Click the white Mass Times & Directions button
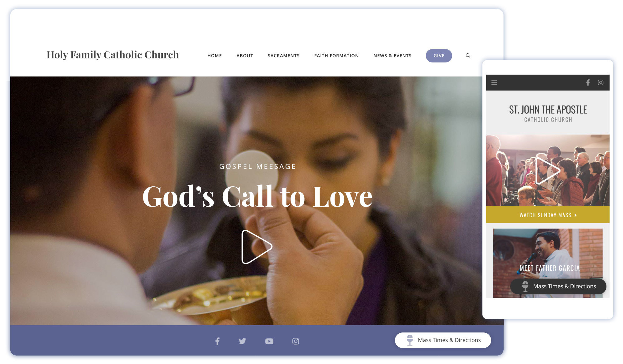623x364 pixels. pos(443,340)
